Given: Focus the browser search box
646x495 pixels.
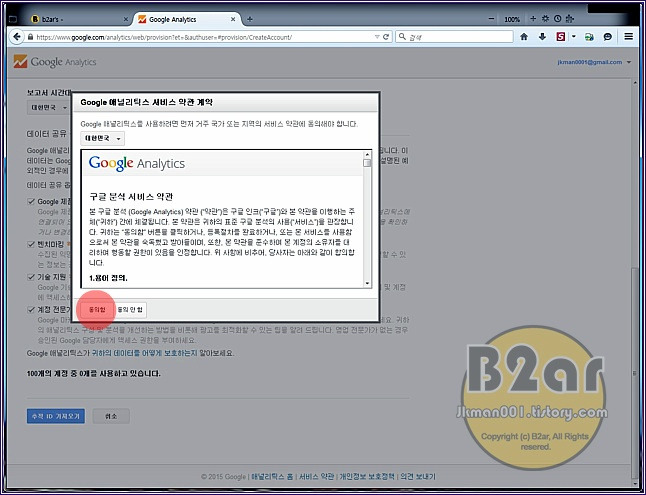Looking at the screenshot, I should point(454,37).
